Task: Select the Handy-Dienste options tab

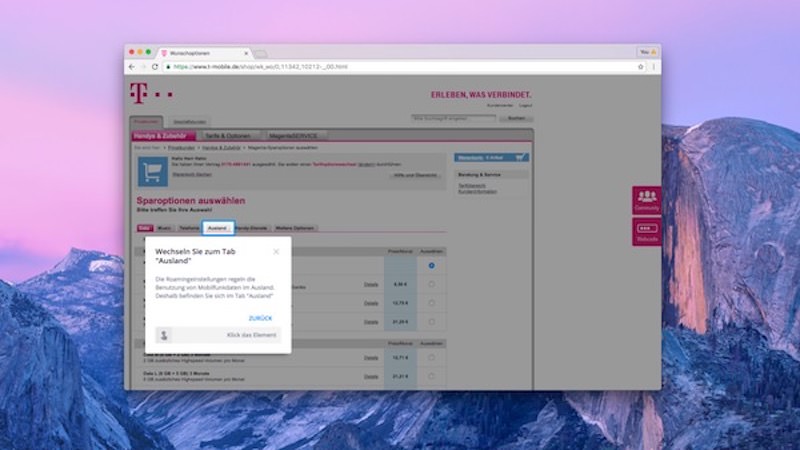Action: point(252,228)
